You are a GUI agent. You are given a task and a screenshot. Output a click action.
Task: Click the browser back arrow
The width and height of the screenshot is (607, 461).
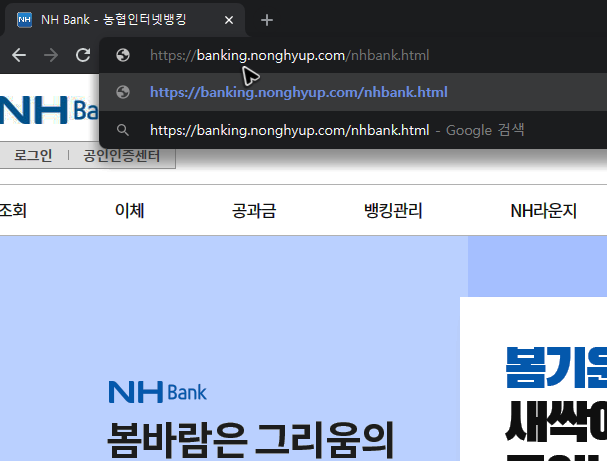[x=19, y=55]
